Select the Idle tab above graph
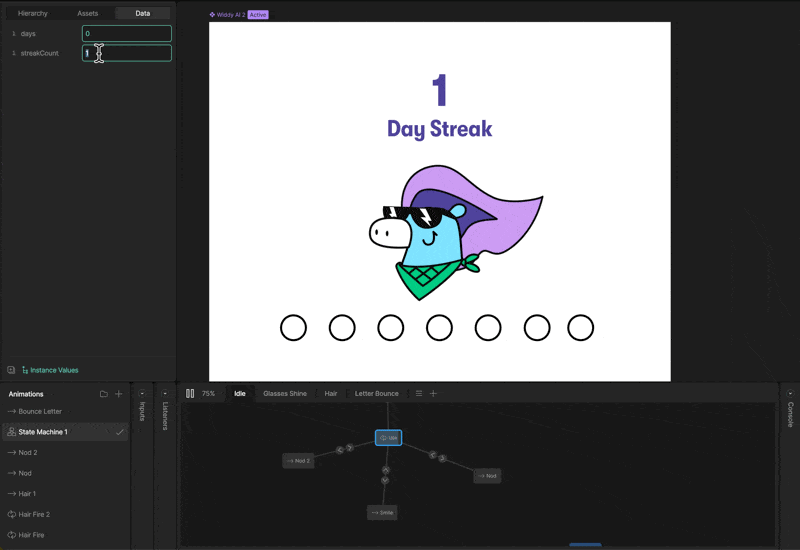800x550 pixels. (240, 393)
